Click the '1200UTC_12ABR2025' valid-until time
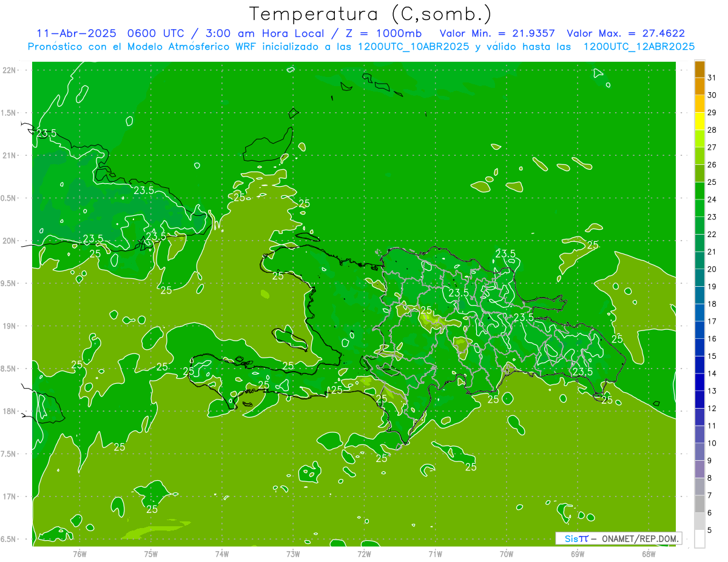 638,47
